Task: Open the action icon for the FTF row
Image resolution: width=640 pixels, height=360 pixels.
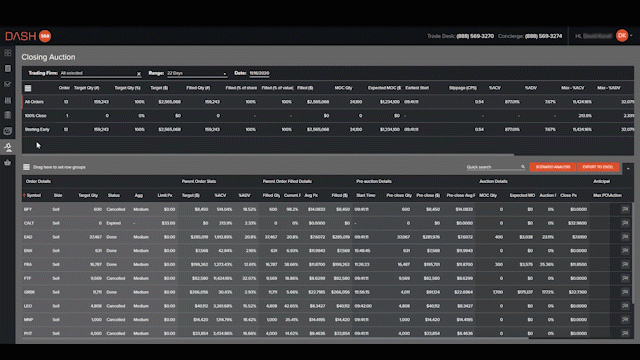Action: pos(625,278)
